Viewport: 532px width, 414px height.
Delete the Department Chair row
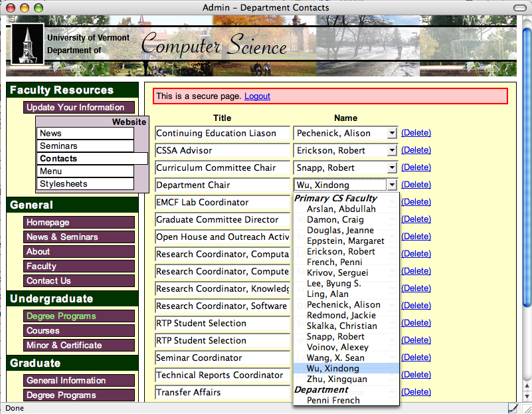[x=416, y=185]
